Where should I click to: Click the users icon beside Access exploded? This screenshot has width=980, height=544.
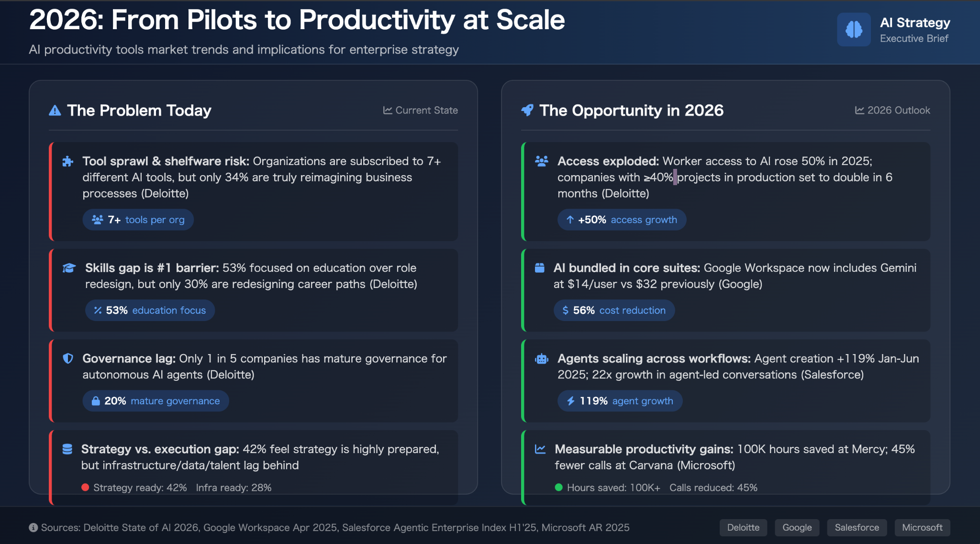(x=542, y=161)
